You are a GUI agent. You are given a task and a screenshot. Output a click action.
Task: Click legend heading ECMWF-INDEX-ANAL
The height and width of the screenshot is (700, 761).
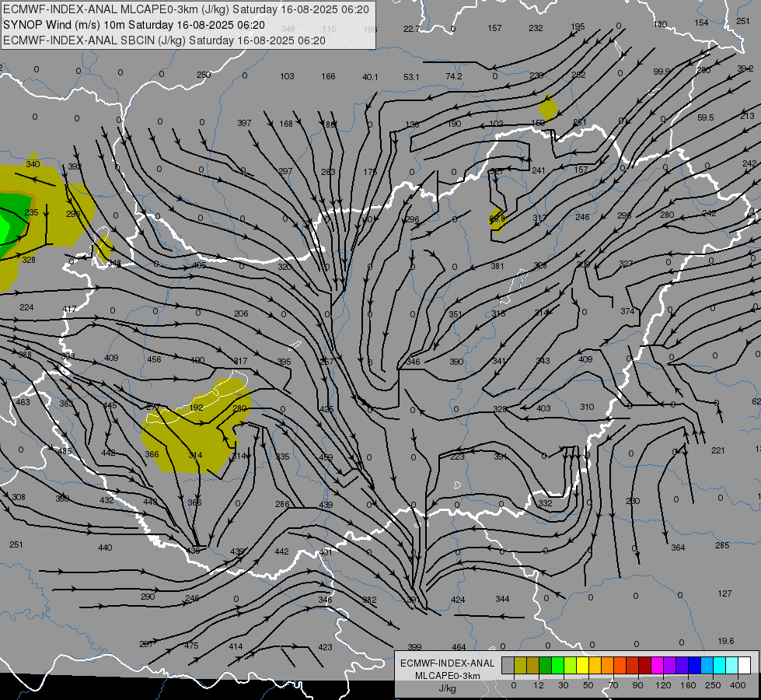[447, 663]
